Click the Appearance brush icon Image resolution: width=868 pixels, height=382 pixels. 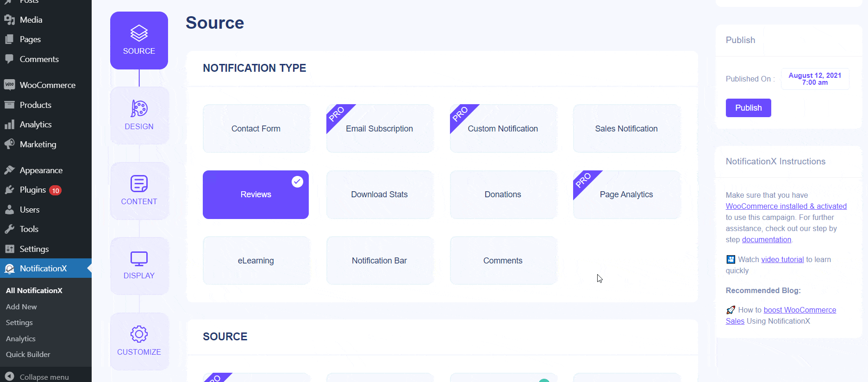click(x=10, y=170)
